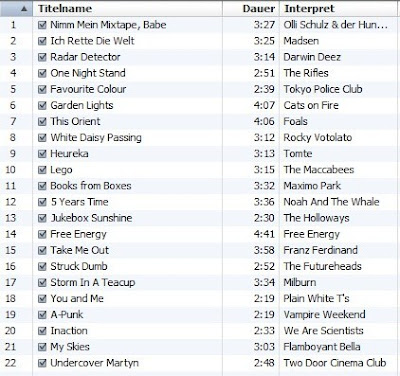Uncheck the Garden Lights checkbox

click(x=42, y=105)
